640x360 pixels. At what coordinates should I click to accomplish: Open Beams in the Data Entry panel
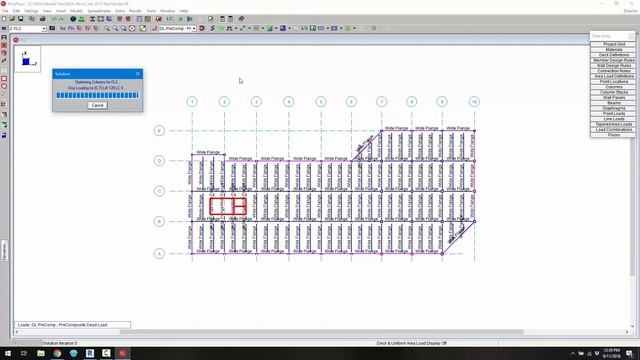613,103
